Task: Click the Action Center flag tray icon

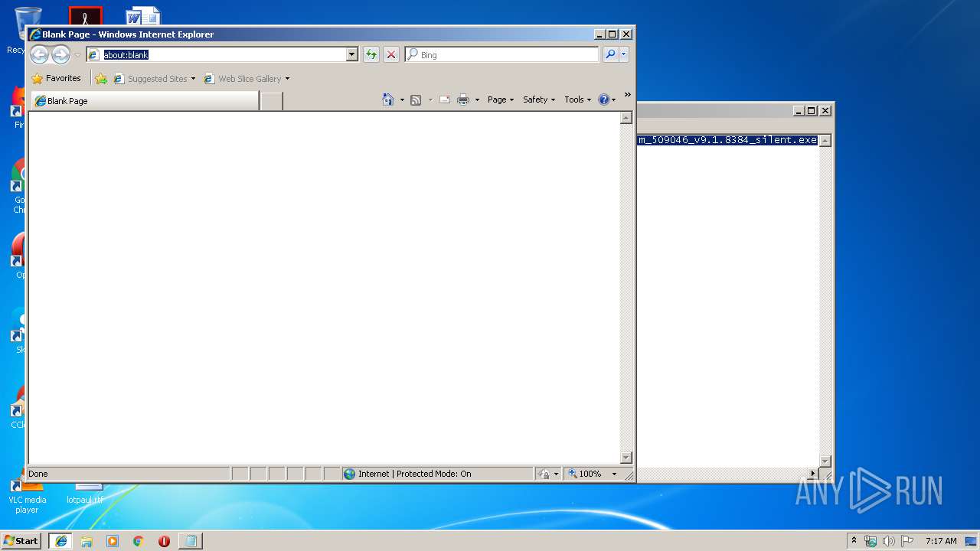Action: coord(907,541)
